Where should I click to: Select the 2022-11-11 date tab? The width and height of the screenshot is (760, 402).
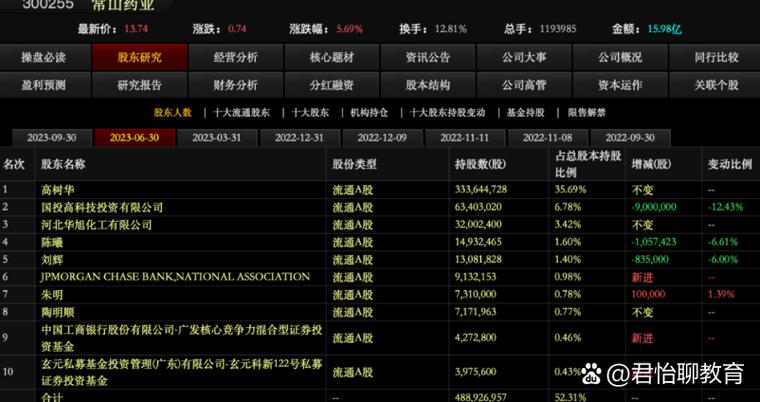click(465, 138)
